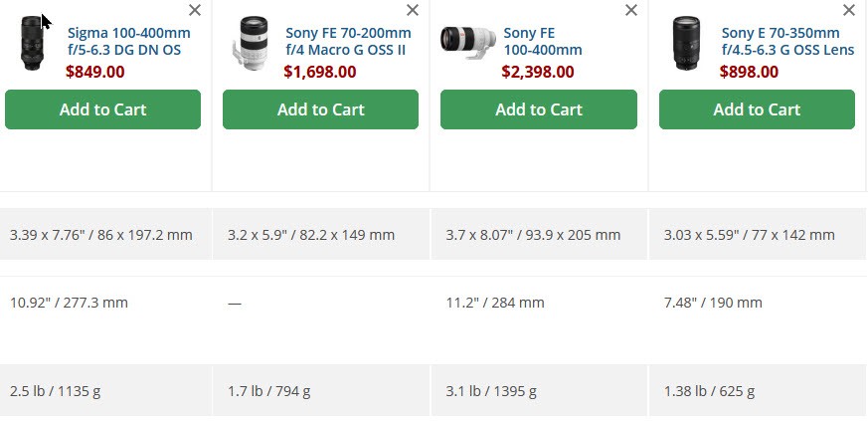This screenshot has height=421, width=868.
Task: Remove Sony FE 100-400mm from comparison
Action: coord(631,10)
